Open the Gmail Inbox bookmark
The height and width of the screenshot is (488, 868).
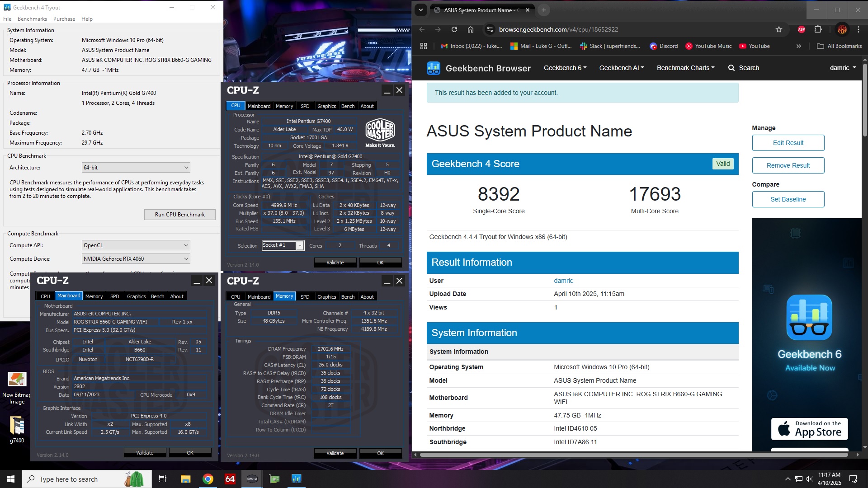coord(472,46)
